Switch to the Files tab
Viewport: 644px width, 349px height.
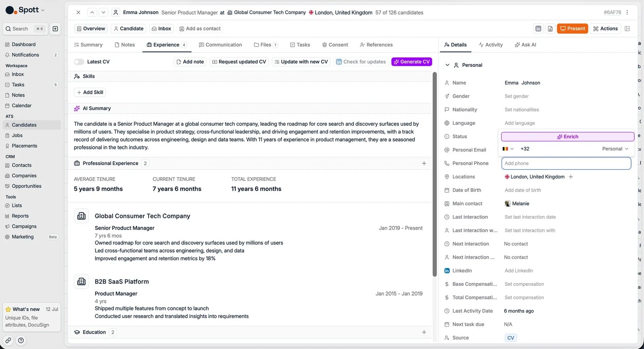point(266,45)
